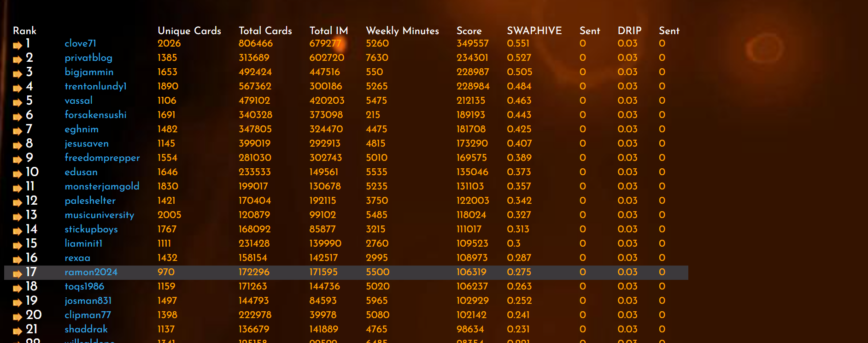Open vassal's player profile link
This screenshot has width=868, height=343.
tap(78, 101)
